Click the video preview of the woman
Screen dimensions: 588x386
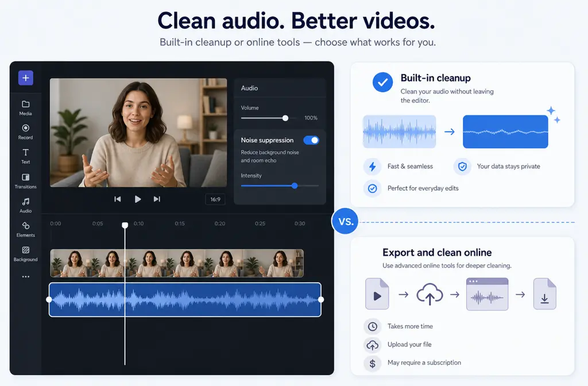pyautogui.click(x=138, y=133)
